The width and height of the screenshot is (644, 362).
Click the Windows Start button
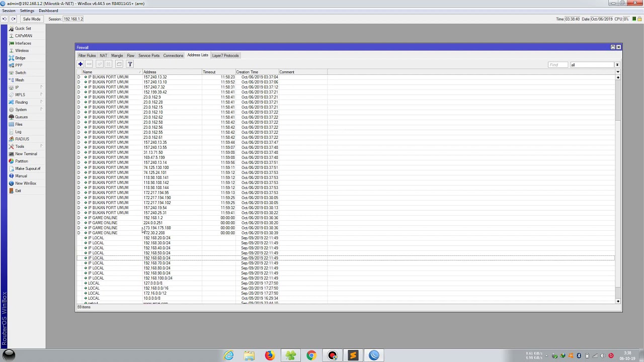coord(9,355)
